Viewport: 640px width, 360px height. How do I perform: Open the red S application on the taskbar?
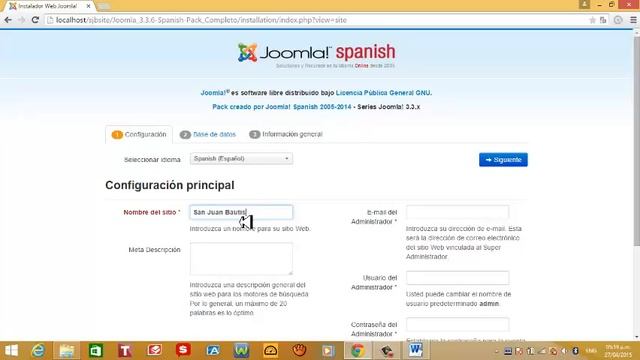[x=183, y=351]
